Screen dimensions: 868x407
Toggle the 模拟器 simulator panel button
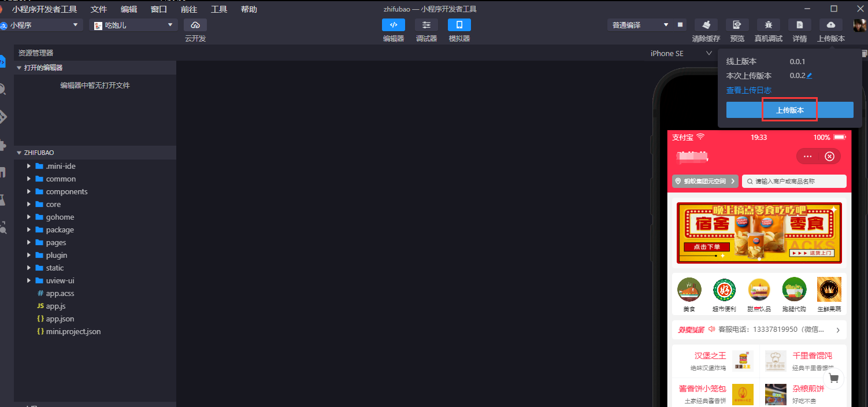(x=459, y=25)
